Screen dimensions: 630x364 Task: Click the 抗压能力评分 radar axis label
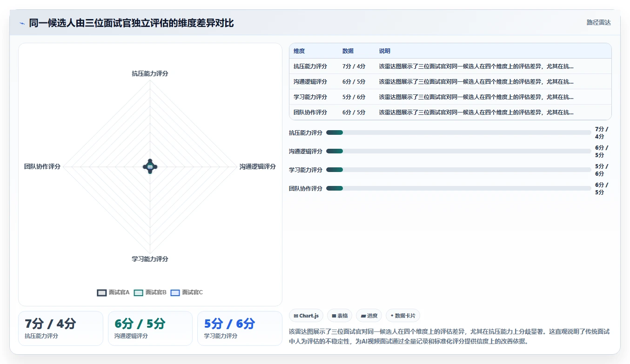point(150,73)
